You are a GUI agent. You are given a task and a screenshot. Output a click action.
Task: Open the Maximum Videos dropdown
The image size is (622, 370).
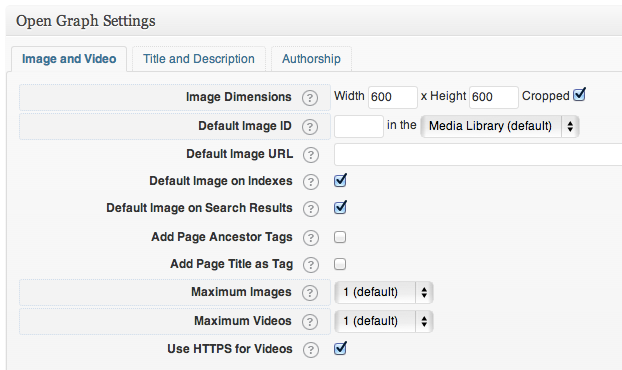384,321
